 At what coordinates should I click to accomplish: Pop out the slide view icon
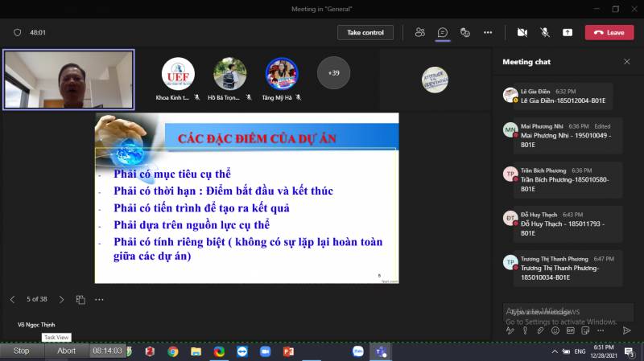(x=80, y=300)
